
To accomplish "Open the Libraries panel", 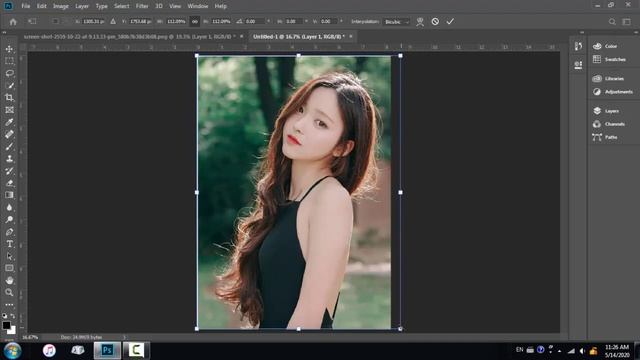I will tap(609, 79).
